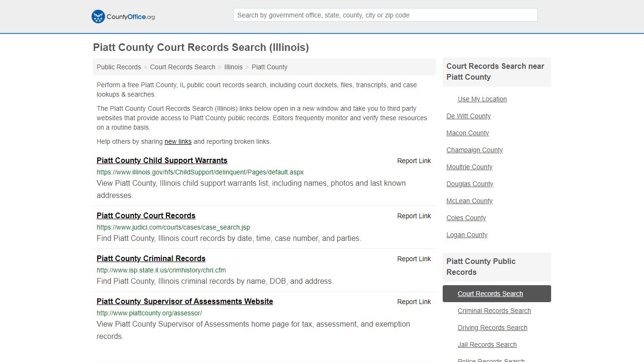
Task: Open Moultrie County link
Action: (470, 167)
